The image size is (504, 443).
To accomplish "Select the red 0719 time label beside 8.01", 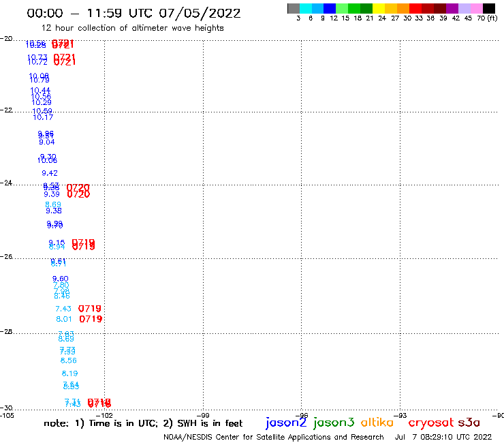I will coord(91,319).
